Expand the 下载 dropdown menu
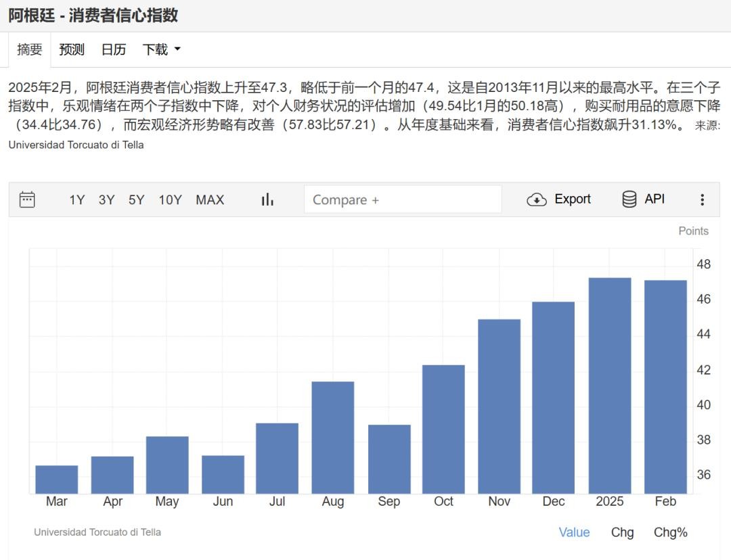The width and height of the screenshot is (731, 560). (162, 49)
